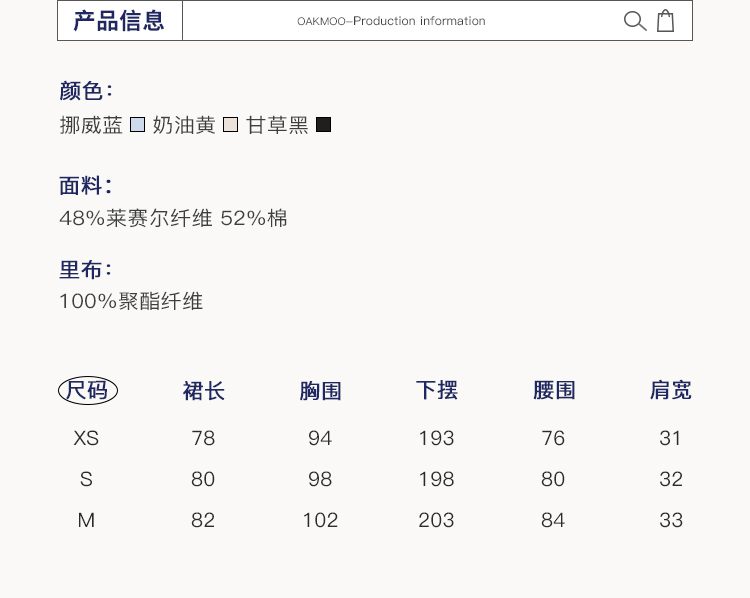
Task: Click the 里布 label
Action: point(86,269)
